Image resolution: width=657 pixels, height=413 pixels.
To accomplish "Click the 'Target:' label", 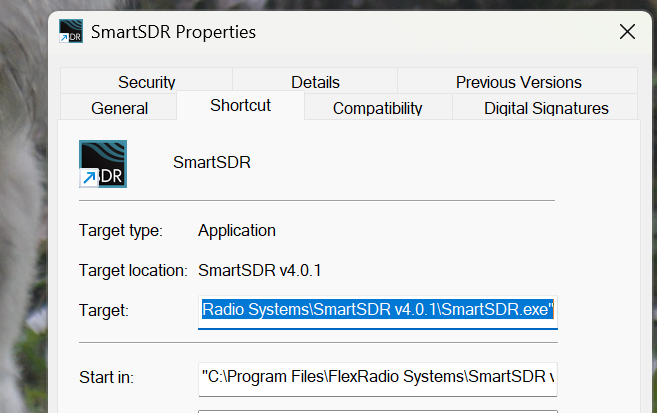I will (103, 310).
